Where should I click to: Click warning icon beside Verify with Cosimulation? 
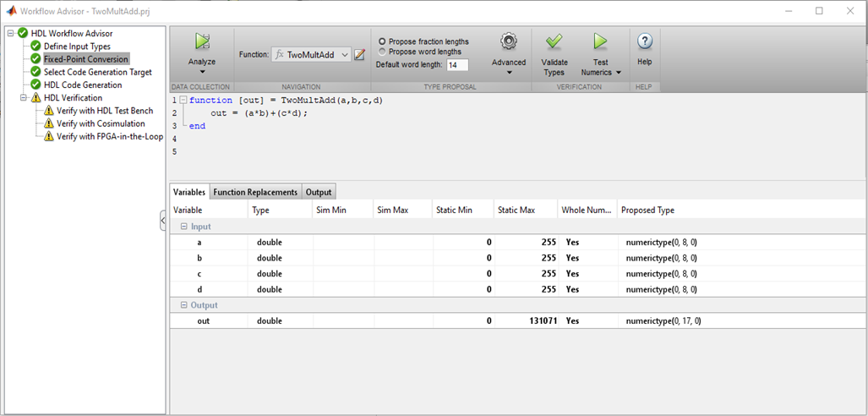click(49, 123)
